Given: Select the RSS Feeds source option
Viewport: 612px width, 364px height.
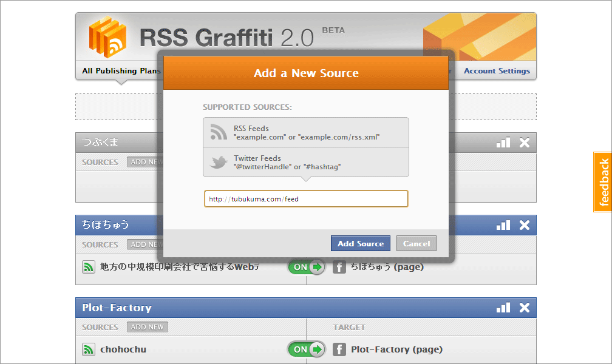Looking at the screenshot, I should [306, 132].
